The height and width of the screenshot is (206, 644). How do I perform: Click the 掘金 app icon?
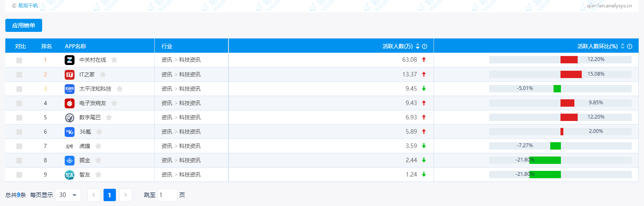click(70, 160)
